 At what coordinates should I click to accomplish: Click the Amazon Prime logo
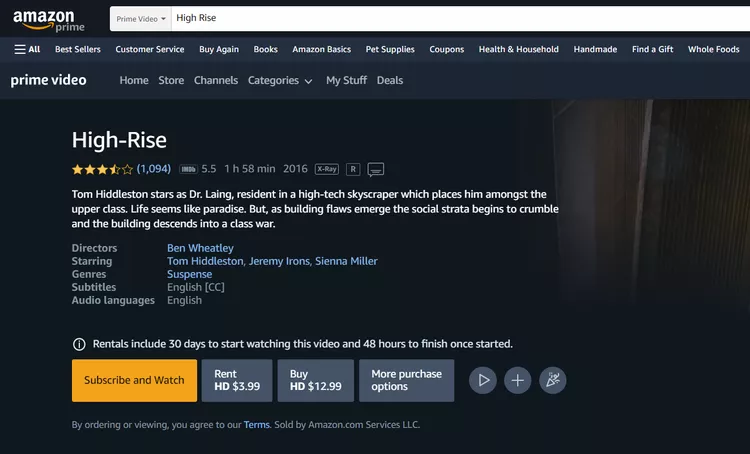pos(49,21)
